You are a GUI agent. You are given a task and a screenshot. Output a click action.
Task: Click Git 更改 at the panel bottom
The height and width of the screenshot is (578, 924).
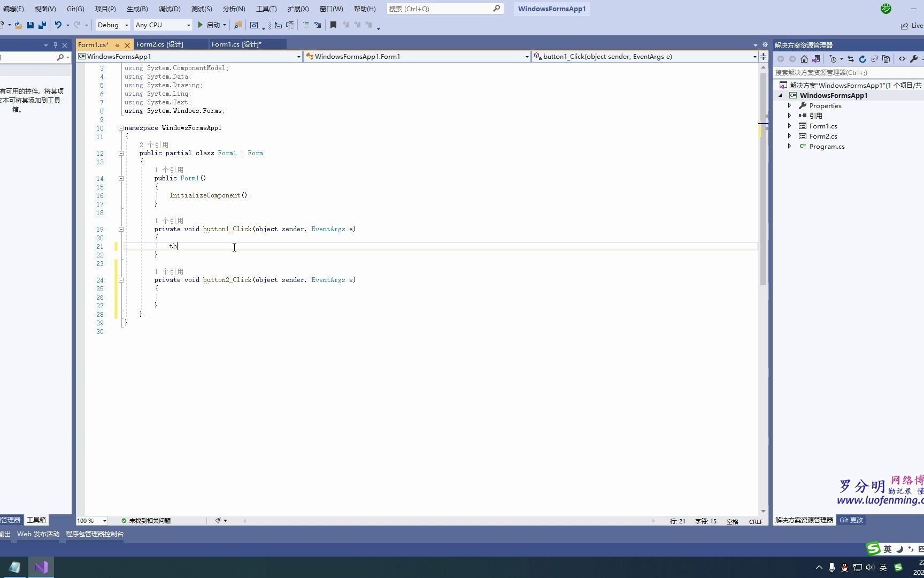point(851,520)
